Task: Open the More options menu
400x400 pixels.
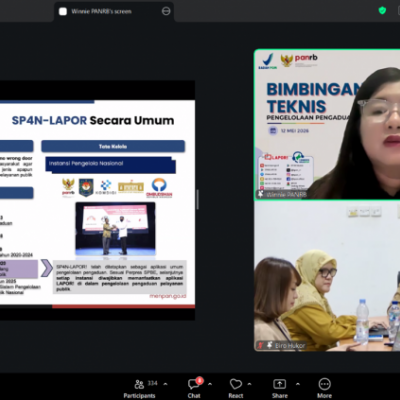Action: (324, 389)
